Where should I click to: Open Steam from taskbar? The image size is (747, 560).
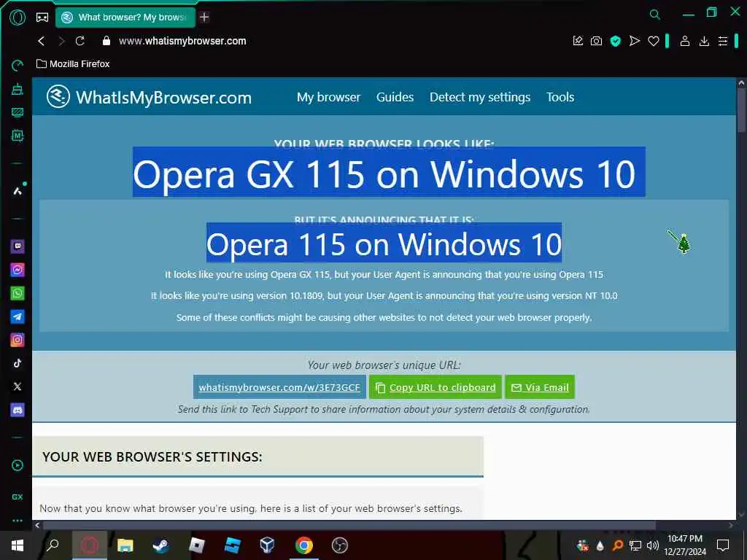click(x=160, y=545)
